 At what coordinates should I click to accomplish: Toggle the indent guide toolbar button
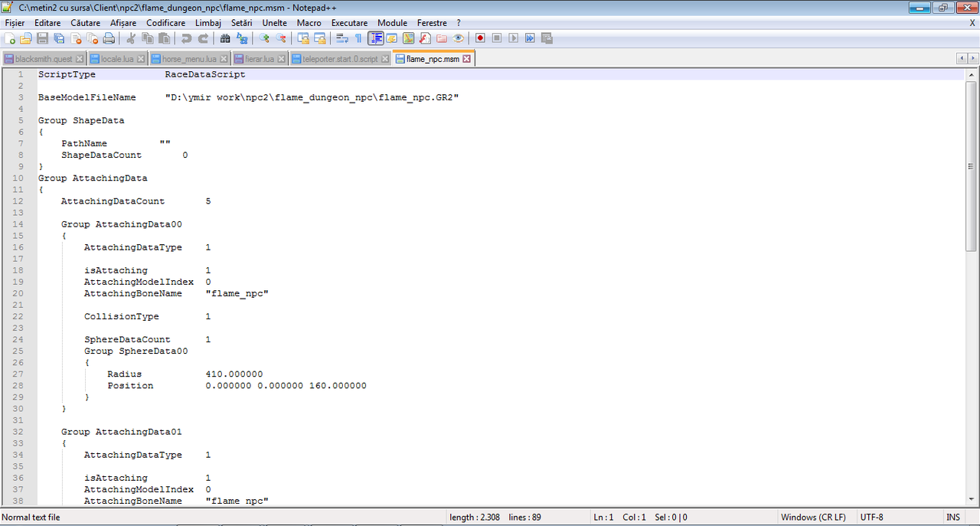(375, 38)
